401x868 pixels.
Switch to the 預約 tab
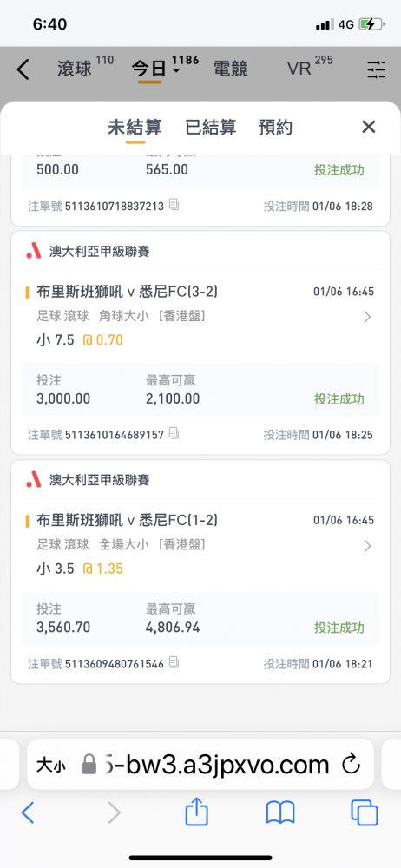275,128
